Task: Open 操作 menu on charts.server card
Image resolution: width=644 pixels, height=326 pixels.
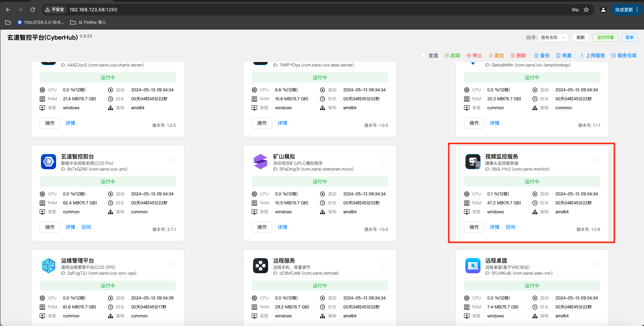Action: (50, 123)
